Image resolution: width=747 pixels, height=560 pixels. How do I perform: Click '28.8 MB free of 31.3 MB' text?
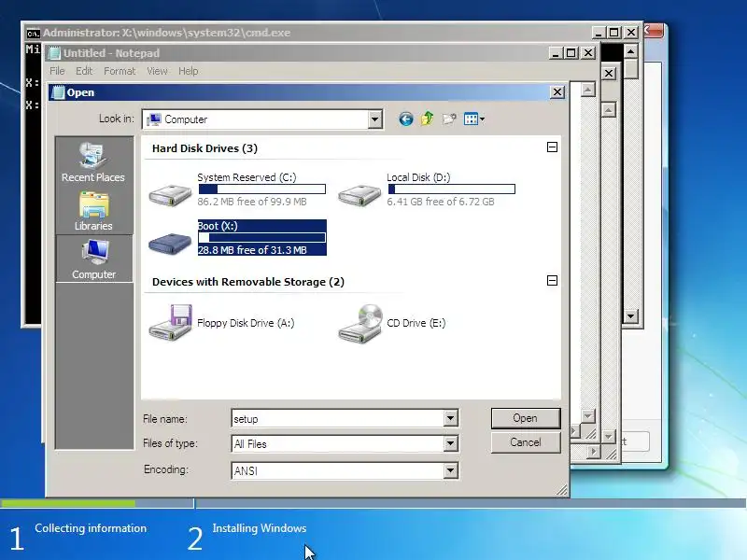tap(252, 250)
